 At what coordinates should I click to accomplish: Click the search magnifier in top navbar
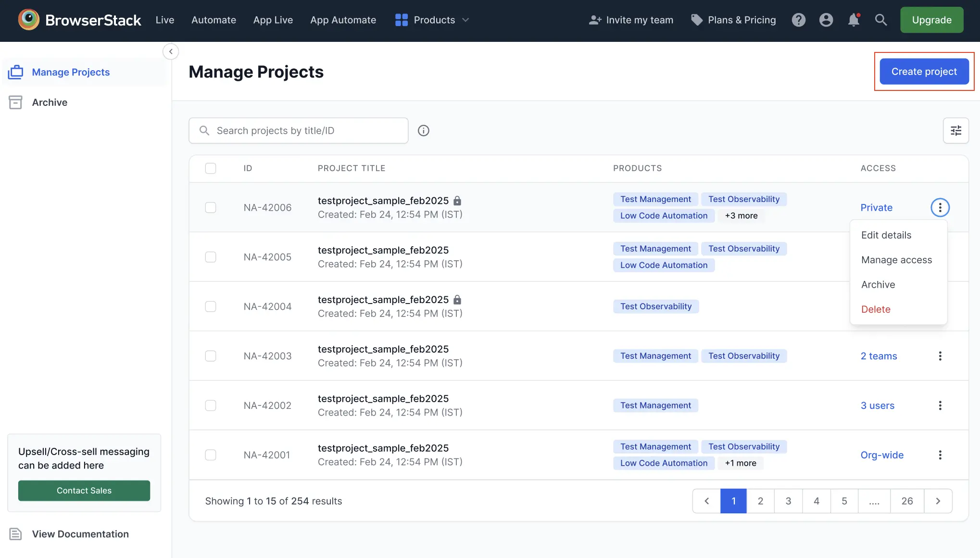pos(880,20)
